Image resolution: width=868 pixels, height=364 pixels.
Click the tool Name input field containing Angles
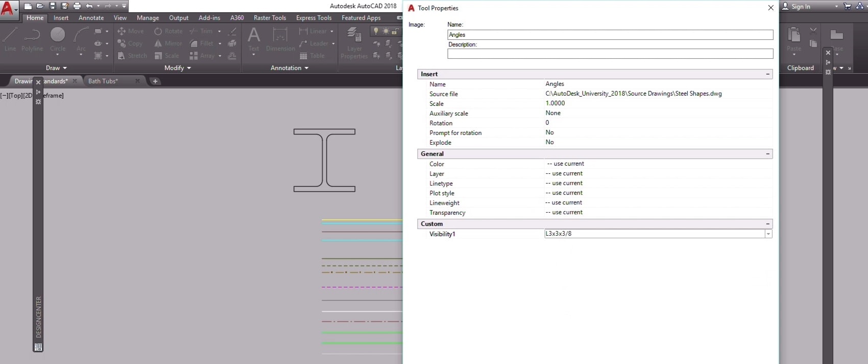pyautogui.click(x=610, y=35)
